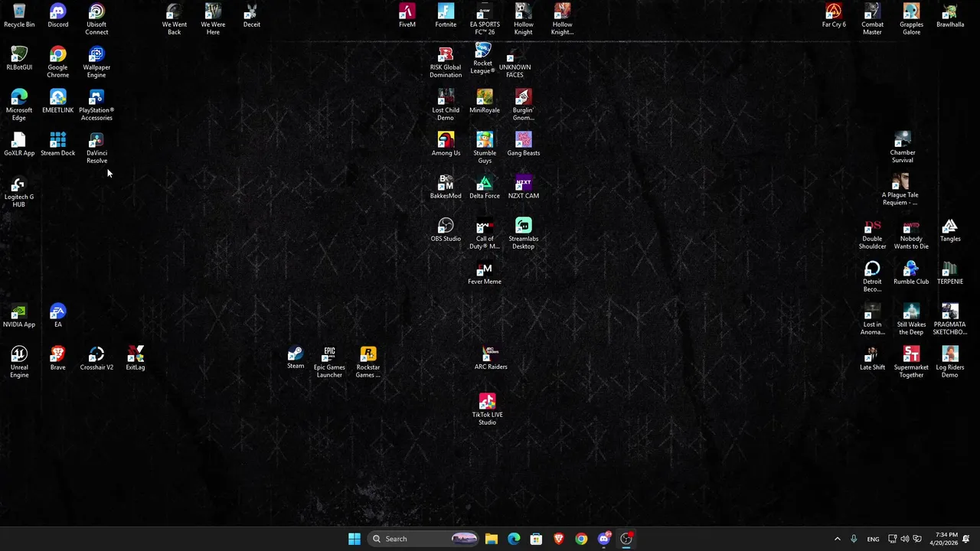Select the ExitLag shortcut
This screenshot has height=551, width=980.
click(x=136, y=358)
